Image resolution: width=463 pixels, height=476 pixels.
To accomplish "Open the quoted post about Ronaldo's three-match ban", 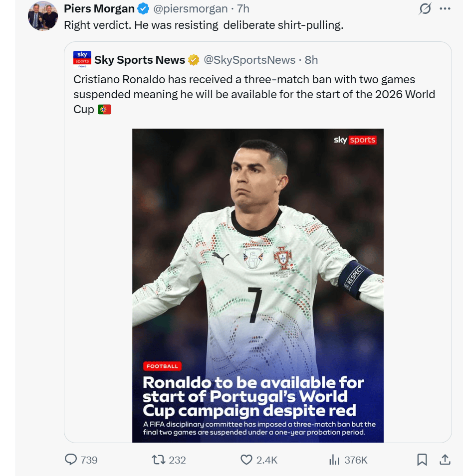I will (x=254, y=94).
